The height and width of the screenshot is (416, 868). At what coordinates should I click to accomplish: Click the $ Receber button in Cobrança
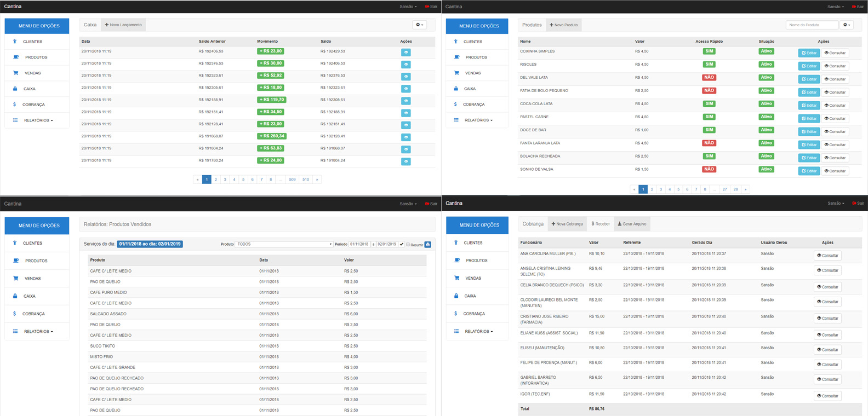(601, 224)
